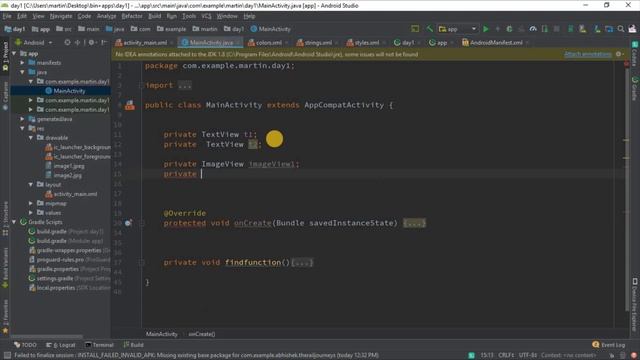The image size is (640, 360).
Task: Click the related XML gutter icon by MainActivity class
Action: tap(130, 105)
